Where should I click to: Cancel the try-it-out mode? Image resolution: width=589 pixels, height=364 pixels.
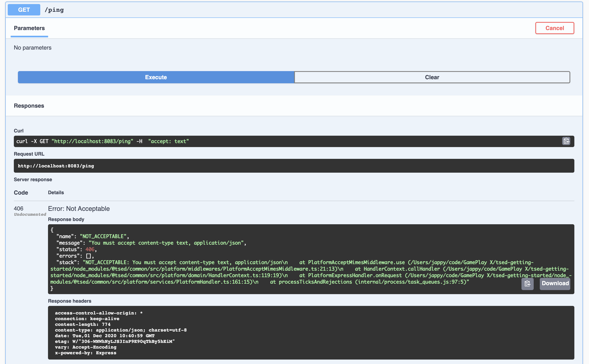pos(555,28)
